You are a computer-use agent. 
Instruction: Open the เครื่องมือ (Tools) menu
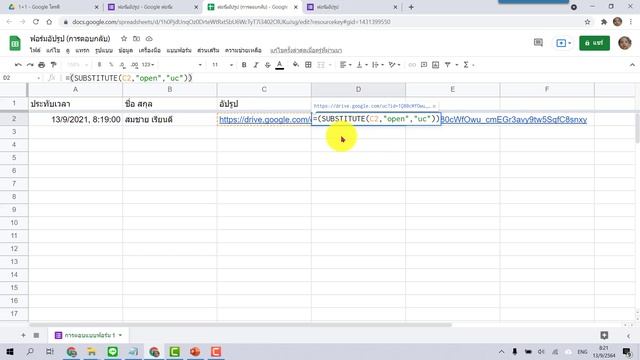click(150, 51)
